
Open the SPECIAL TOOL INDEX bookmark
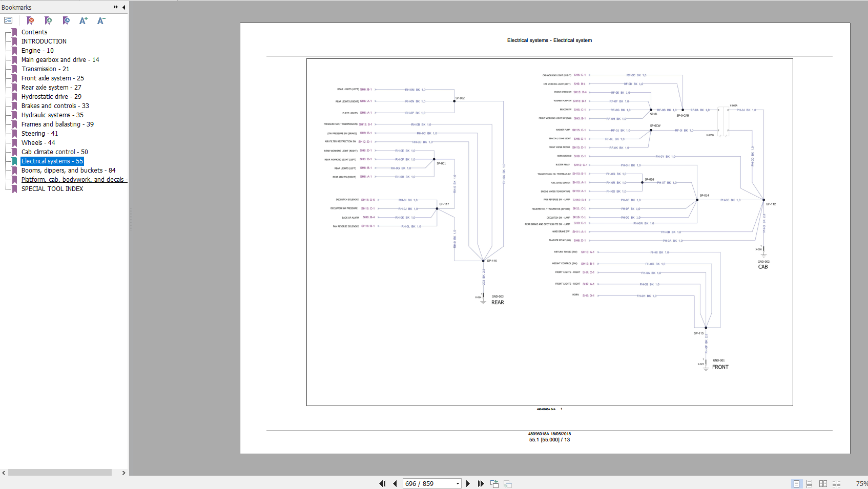(52, 189)
